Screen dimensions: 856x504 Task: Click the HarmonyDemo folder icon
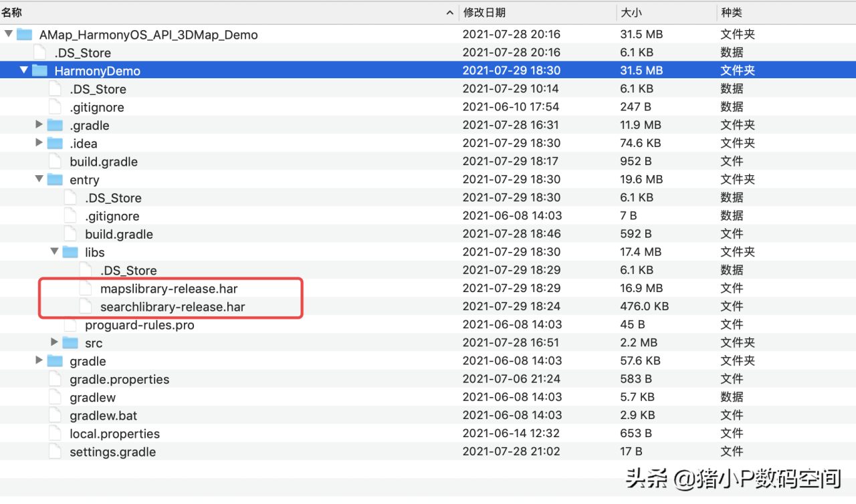[39, 70]
